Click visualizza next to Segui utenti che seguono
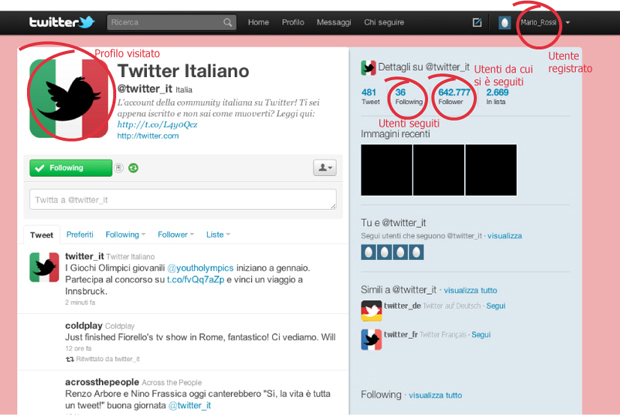 [x=505, y=236]
